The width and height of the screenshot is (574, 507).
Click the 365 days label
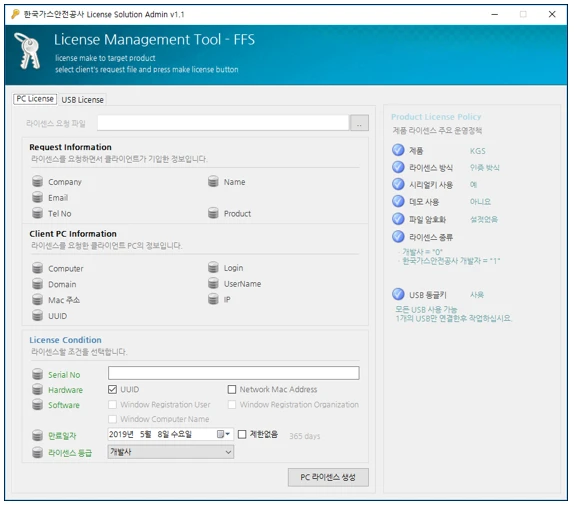point(306,436)
